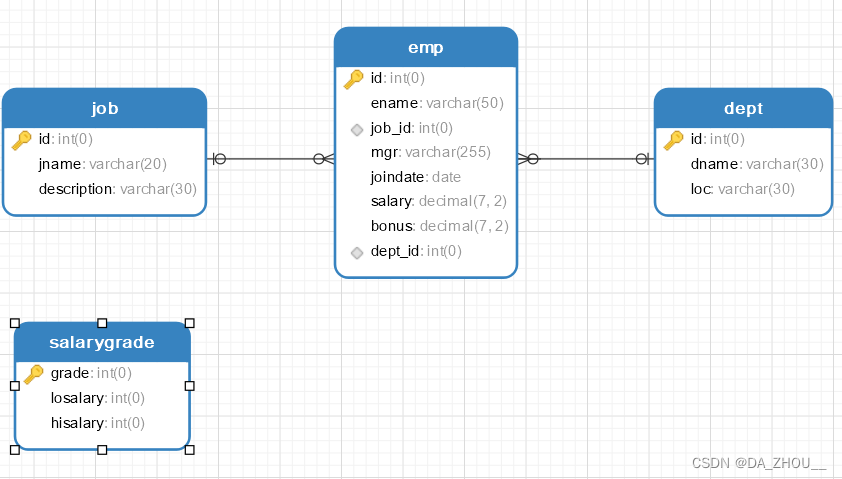
Task: Click the diamond icon beside dept_id
Action: pos(355,252)
